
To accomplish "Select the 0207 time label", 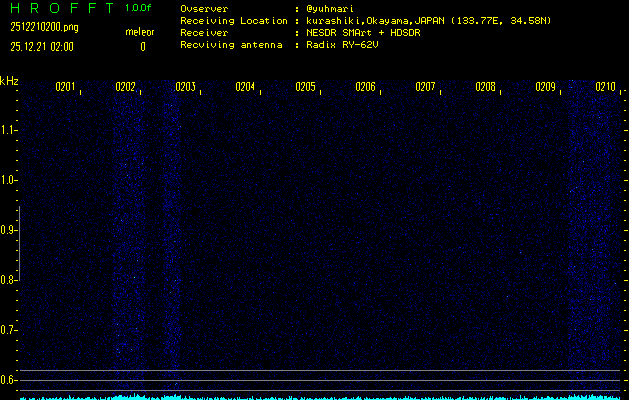I will 425,87.
